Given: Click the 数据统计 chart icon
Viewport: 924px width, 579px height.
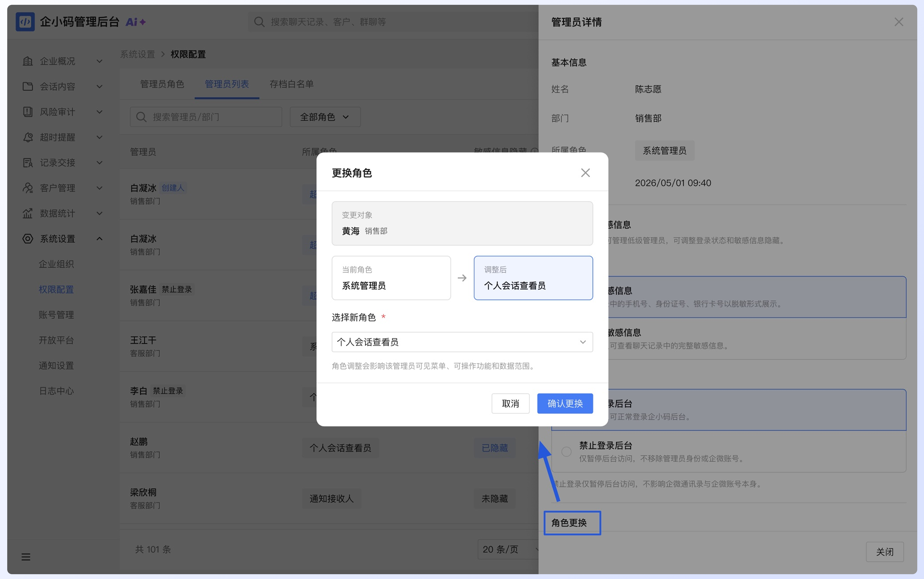Looking at the screenshot, I should point(28,213).
